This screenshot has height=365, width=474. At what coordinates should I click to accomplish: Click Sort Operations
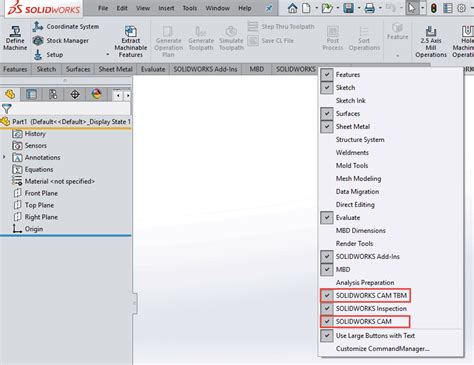364,39
